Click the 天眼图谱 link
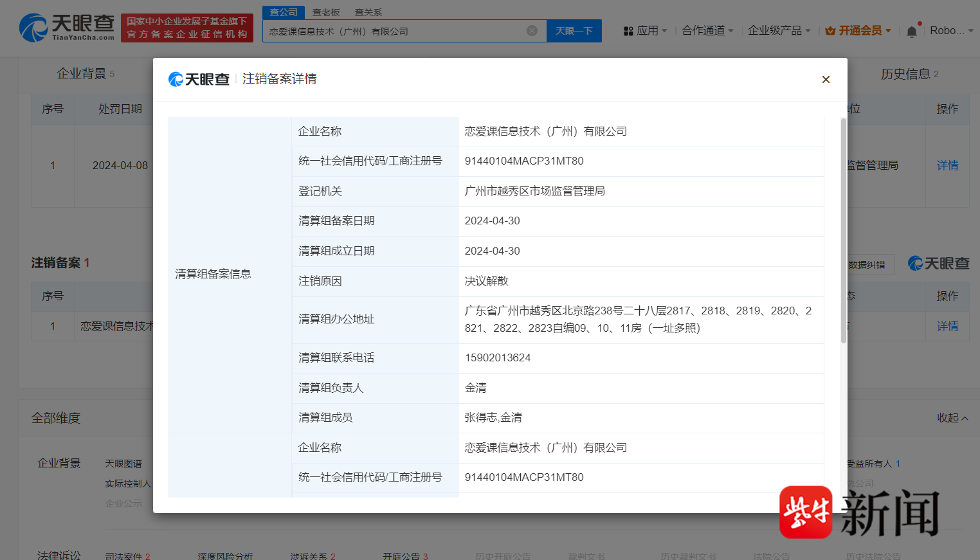The width and height of the screenshot is (980, 560). pyautogui.click(x=123, y=464)
